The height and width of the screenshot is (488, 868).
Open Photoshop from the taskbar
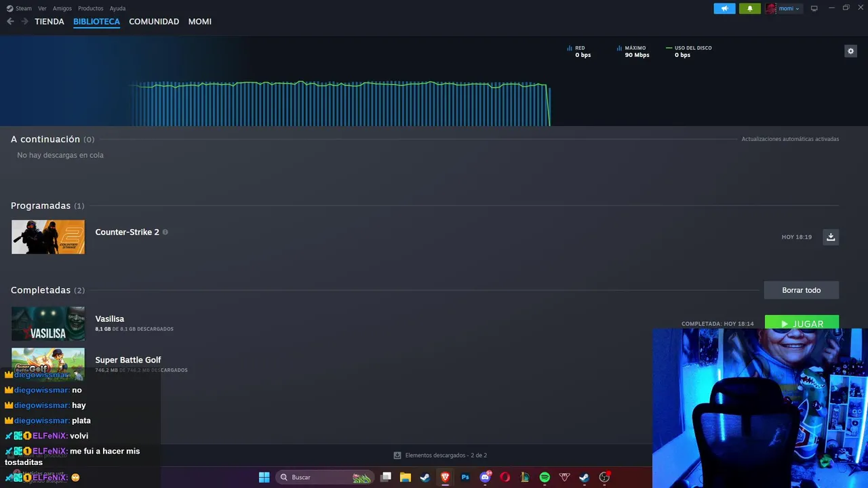pyautogui.click(x=465, y=477)
